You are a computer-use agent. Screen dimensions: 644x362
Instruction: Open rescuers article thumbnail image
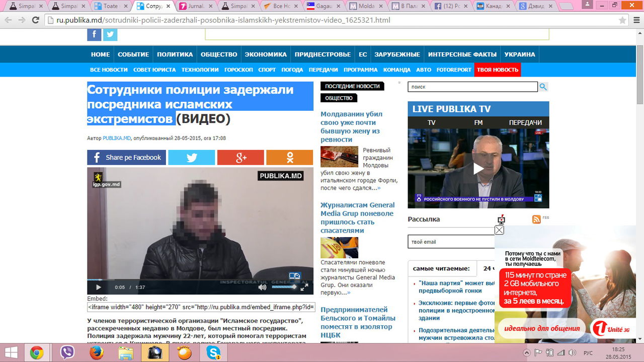click(x=339, y=248)
